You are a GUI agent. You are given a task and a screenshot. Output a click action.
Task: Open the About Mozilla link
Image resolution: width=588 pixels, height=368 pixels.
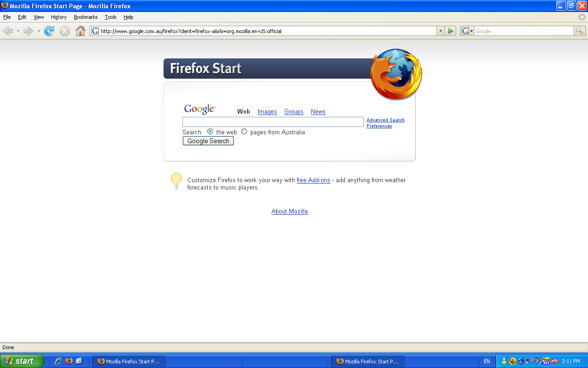(x=289, y=212)
